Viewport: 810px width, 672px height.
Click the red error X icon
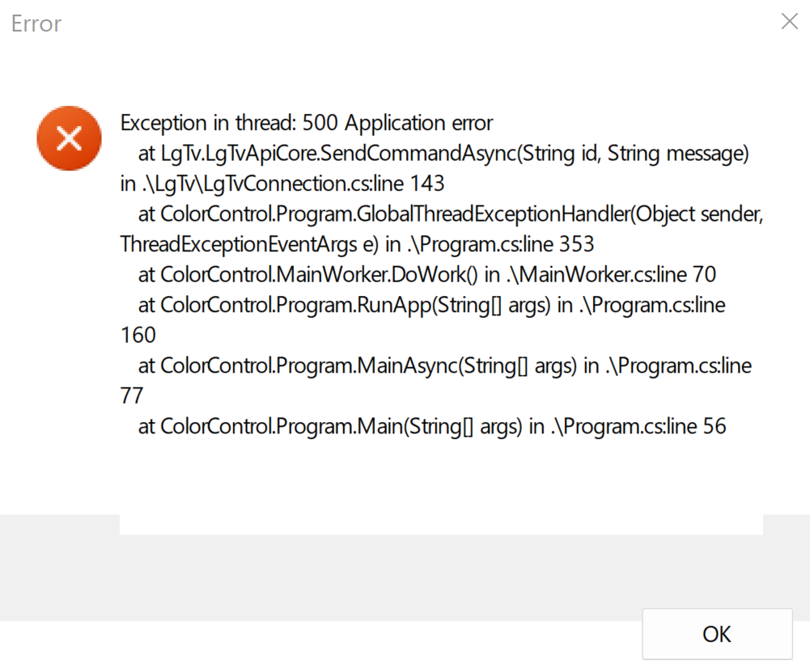tap(70, 138)
